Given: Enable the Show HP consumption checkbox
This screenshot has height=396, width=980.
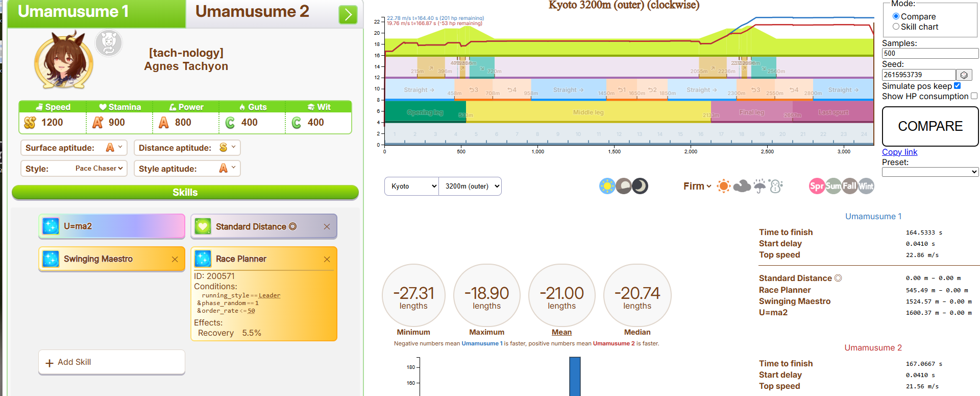Looking at the screenshot, I should click(974, 96).
